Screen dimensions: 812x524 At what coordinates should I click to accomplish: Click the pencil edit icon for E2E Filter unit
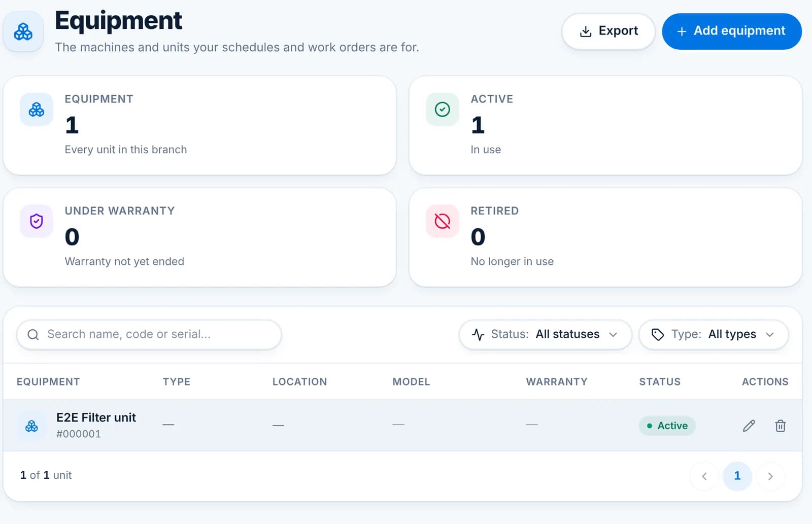749,426
